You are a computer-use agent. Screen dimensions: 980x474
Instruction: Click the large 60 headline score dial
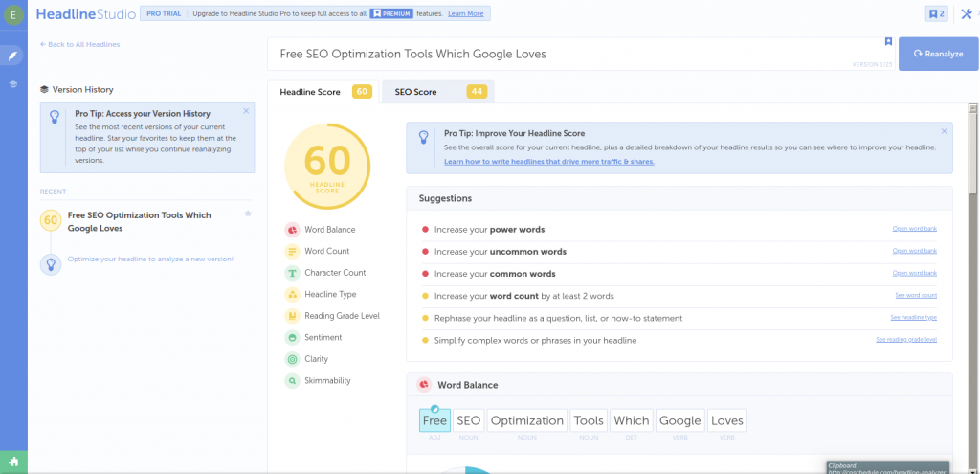(327, 167)
